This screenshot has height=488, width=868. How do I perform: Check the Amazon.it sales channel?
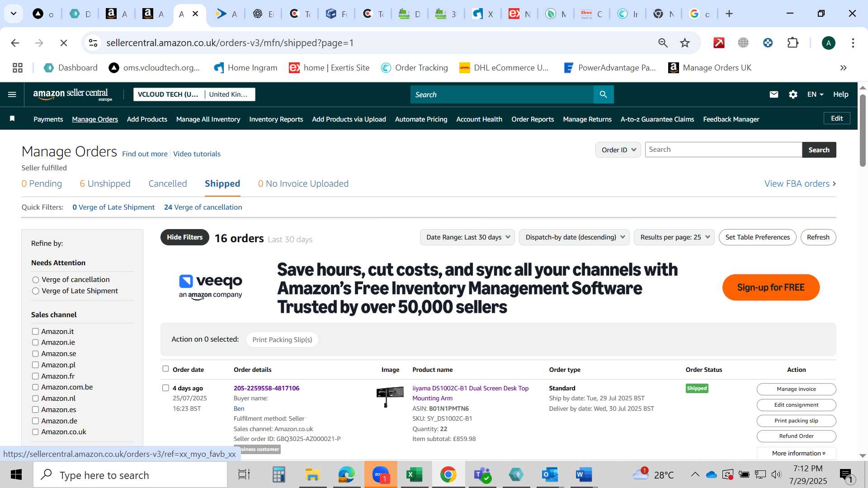click(x=35, y=332)
